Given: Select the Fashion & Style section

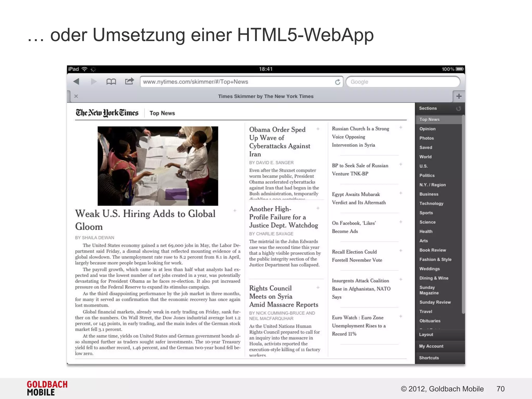Looking at the screenshot, I should 435,260.
